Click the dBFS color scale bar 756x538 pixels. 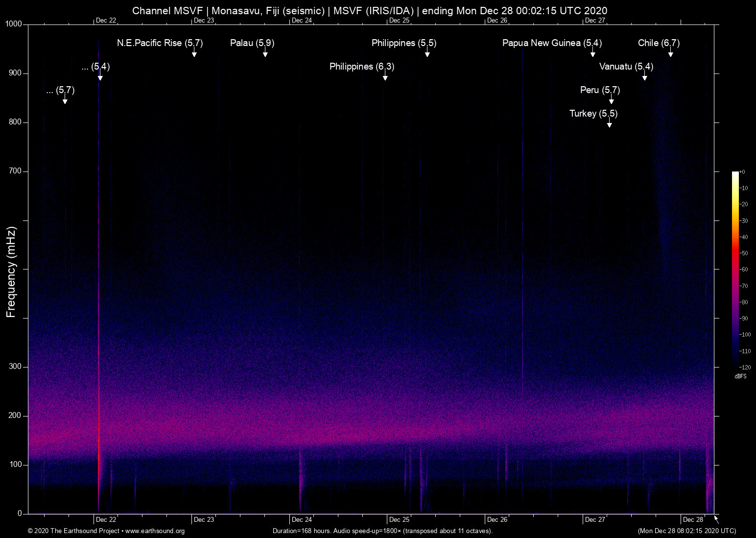click(735, 269)
